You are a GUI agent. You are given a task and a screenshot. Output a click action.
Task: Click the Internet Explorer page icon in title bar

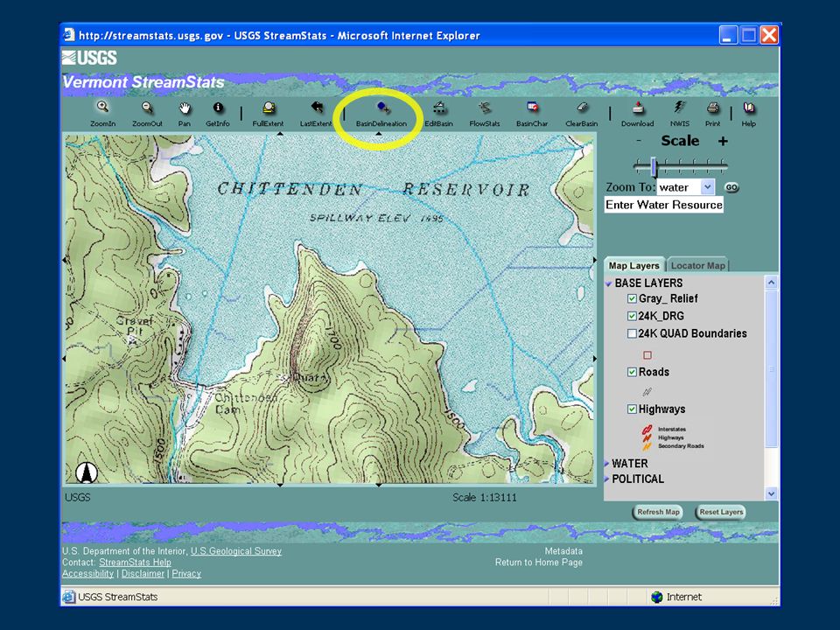tap(69, 35)
